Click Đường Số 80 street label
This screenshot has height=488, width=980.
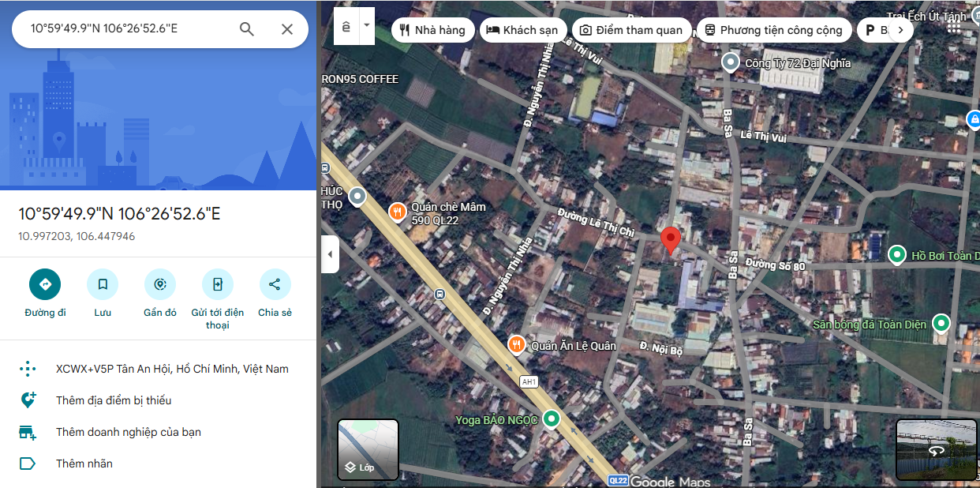coord(775,266)
